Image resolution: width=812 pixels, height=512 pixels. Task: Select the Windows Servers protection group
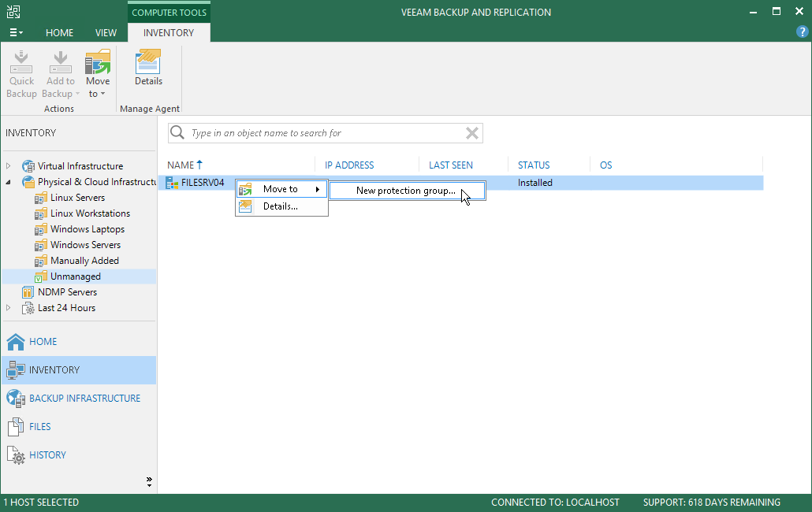85,245
